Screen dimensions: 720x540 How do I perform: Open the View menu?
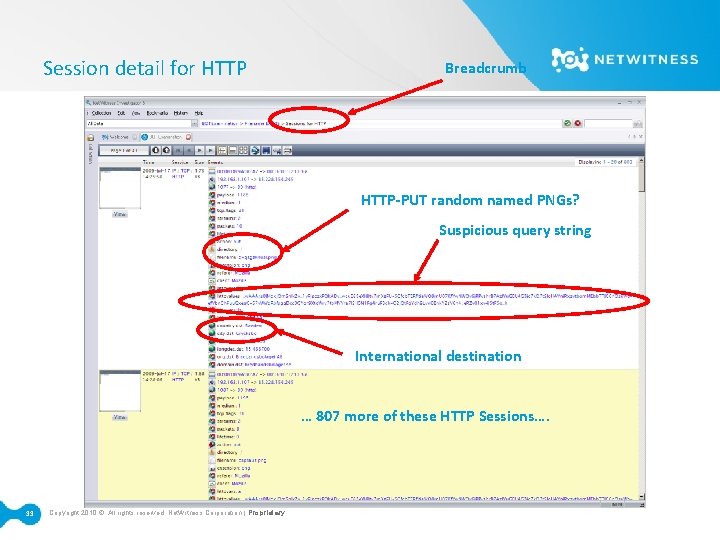[136, 113]
